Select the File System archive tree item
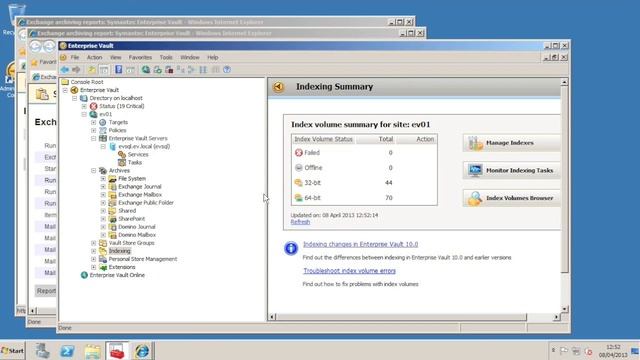 point(132,179)
